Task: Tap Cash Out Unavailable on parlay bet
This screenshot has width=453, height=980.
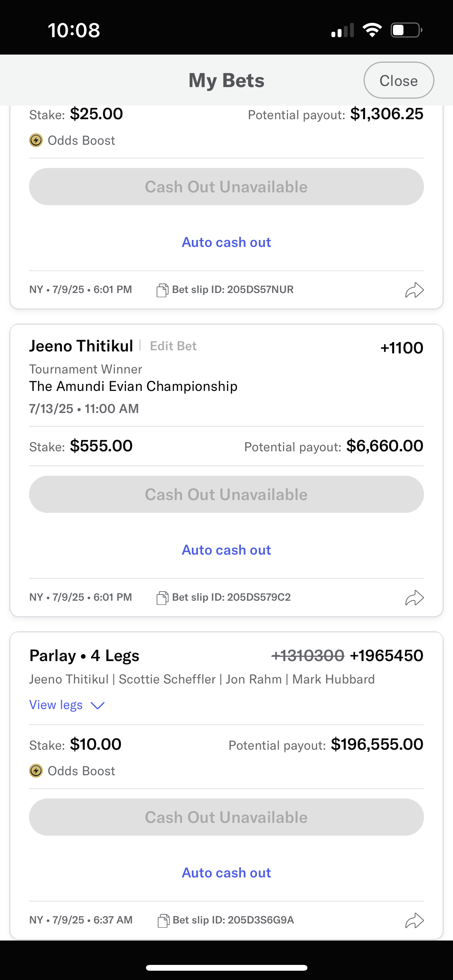Action: (226, 817)
